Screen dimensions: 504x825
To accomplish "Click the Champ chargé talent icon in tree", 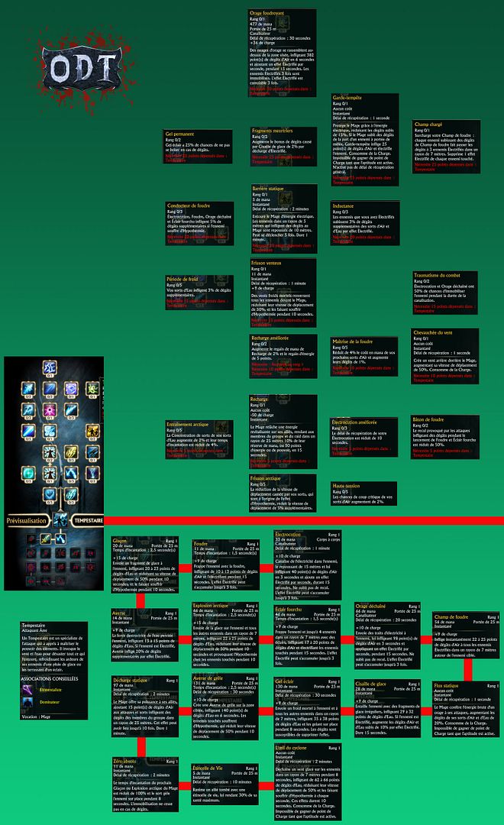I will (91, 389).
